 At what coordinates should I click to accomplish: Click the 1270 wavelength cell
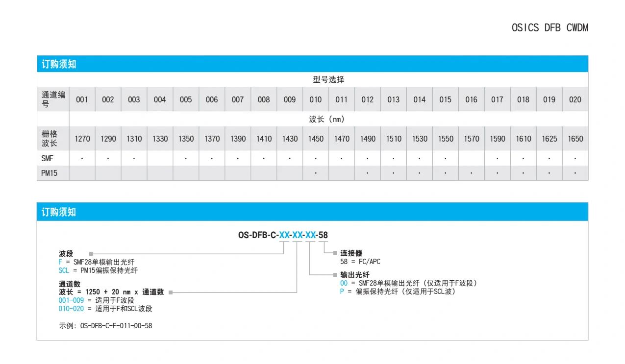[82, 139]
